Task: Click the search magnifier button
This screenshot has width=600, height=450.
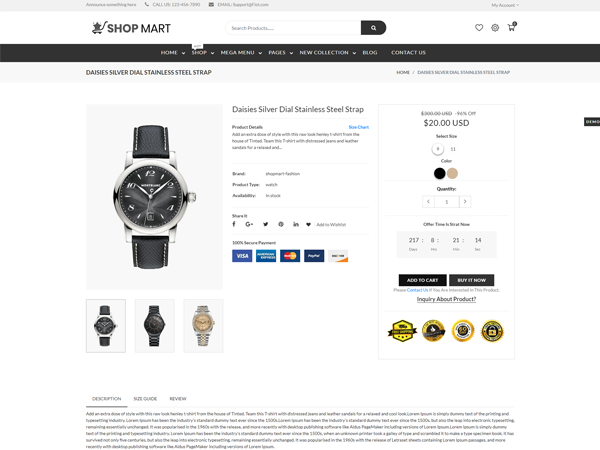Action: pos(373,28)
